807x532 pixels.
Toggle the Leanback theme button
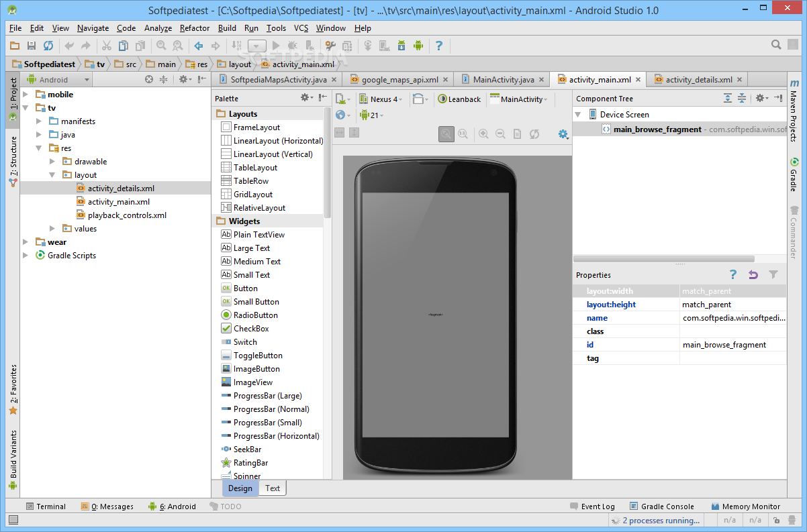(459, 99)
